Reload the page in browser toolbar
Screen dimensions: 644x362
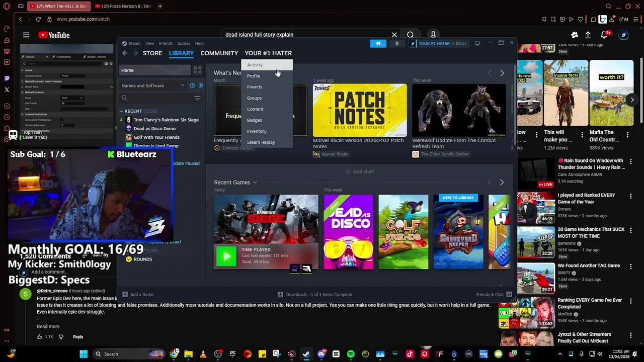point(38,19)
